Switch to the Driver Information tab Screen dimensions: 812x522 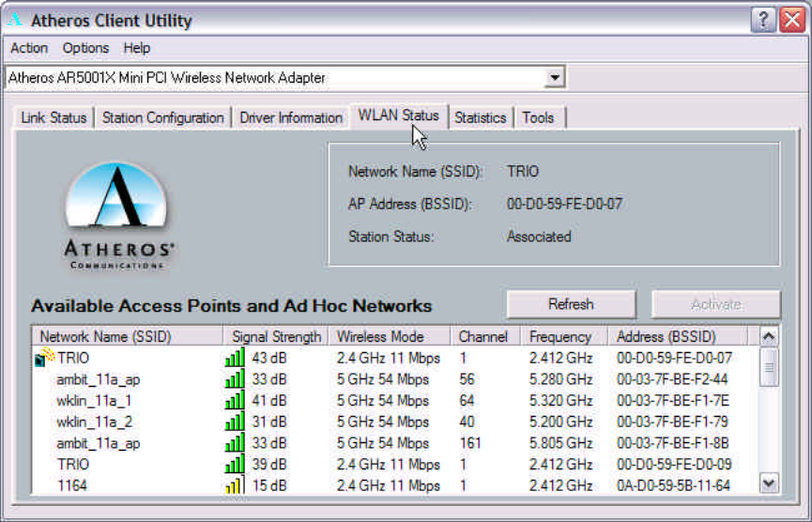point(291,117)
